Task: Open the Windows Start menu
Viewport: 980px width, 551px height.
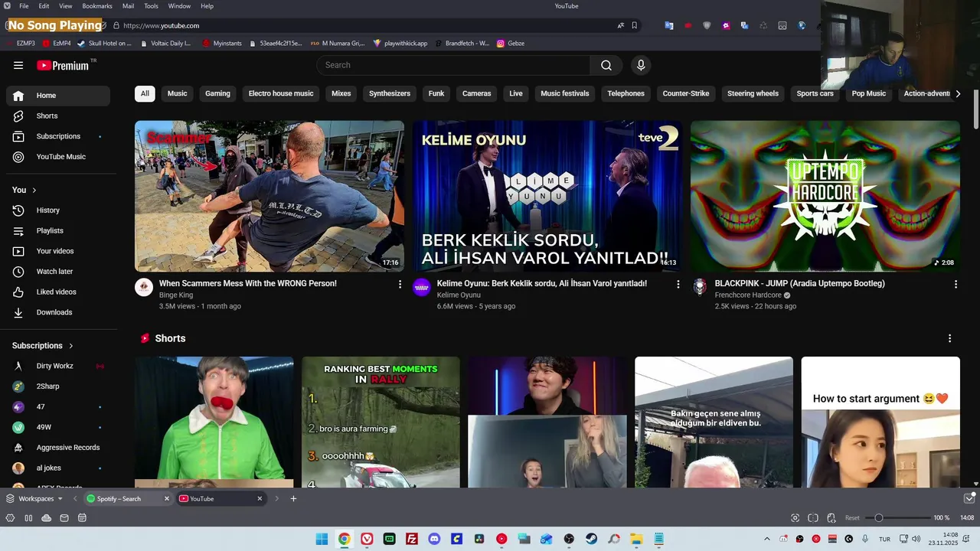Action: pos(322,539)
